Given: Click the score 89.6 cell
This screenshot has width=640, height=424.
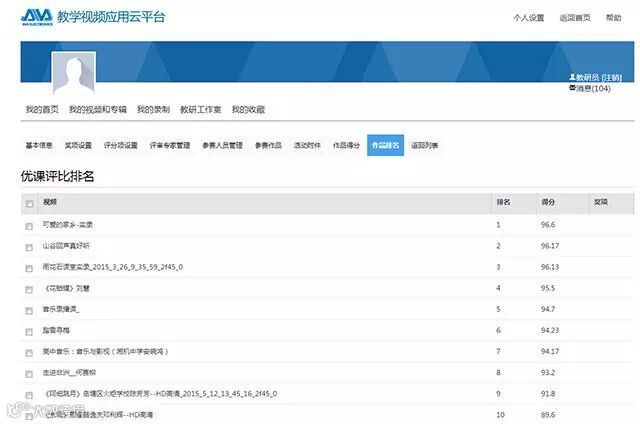Looking at the screenshot, I should tap(548, 415).
